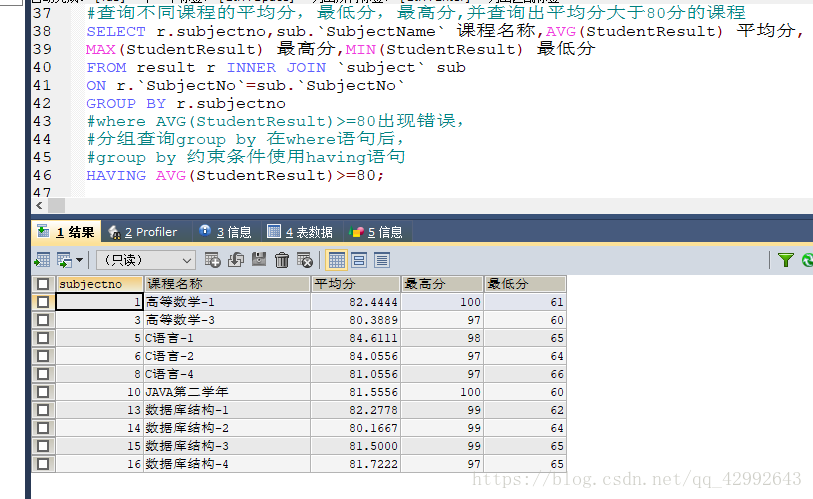Check the row checkbox for 高等数学-1

tap(43, 302)
